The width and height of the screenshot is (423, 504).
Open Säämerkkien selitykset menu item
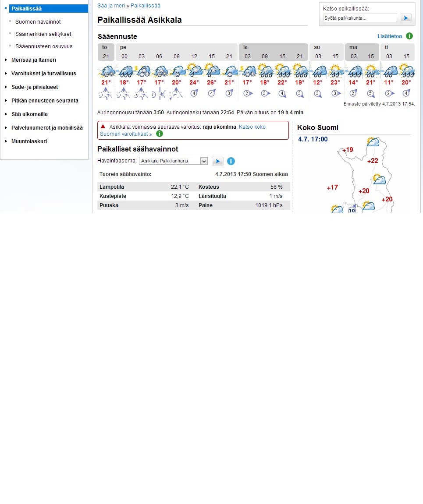click(43, 34)
